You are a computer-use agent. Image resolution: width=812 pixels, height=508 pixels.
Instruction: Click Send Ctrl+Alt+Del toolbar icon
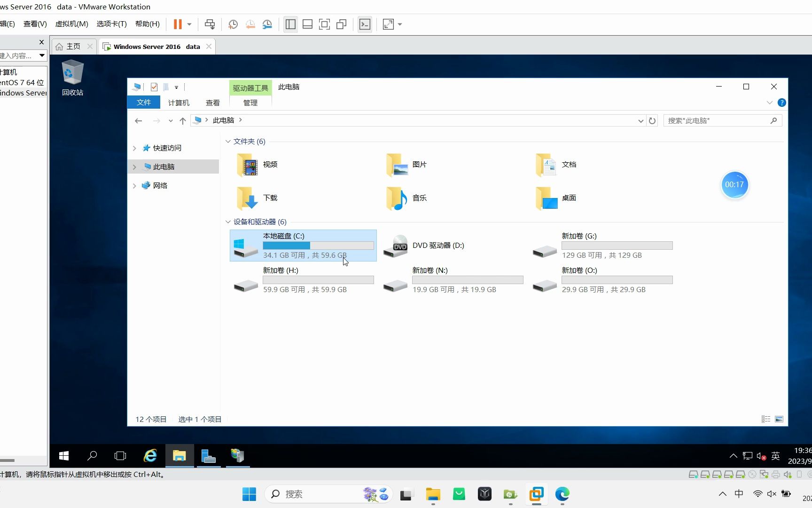coord(210,24)
